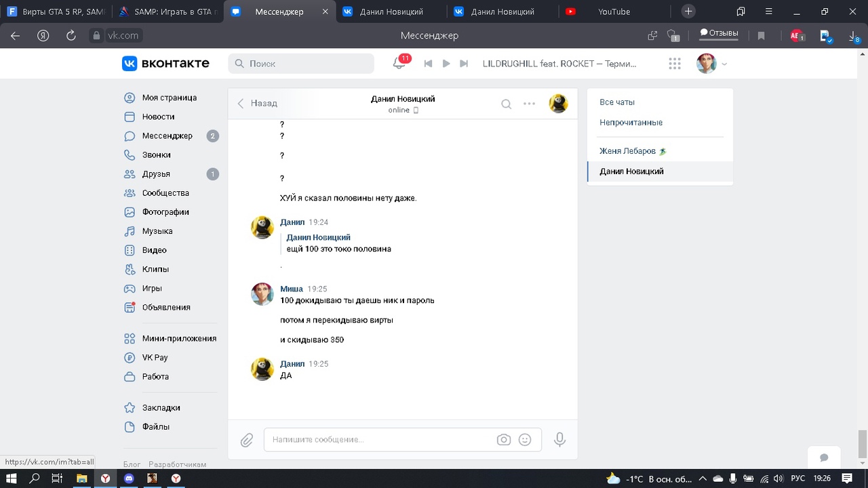
Task: Click the paperclip attach file icon
Action: (247, 440)
